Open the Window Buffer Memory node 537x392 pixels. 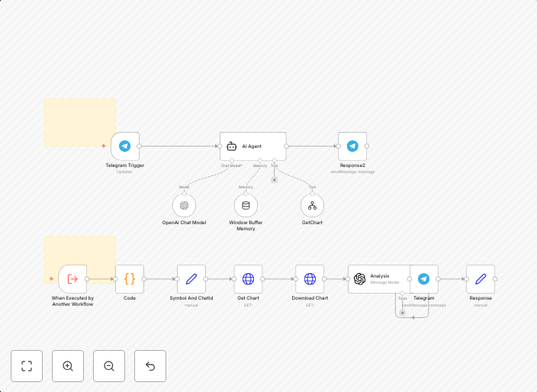[x=246, y=205]
